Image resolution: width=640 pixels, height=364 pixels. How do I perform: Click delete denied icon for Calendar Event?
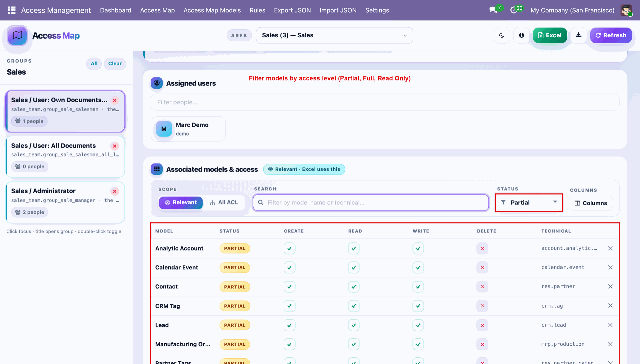point(482,267)
